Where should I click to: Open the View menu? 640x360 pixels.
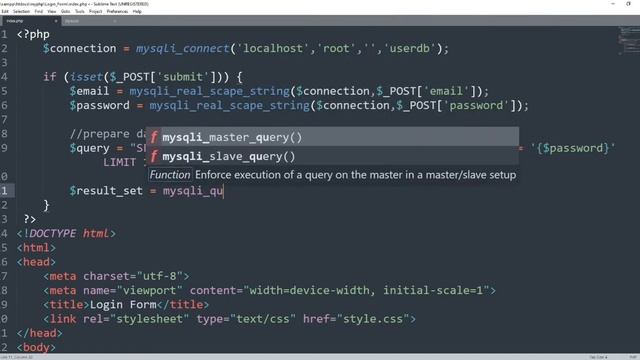[x=52, y=11]
